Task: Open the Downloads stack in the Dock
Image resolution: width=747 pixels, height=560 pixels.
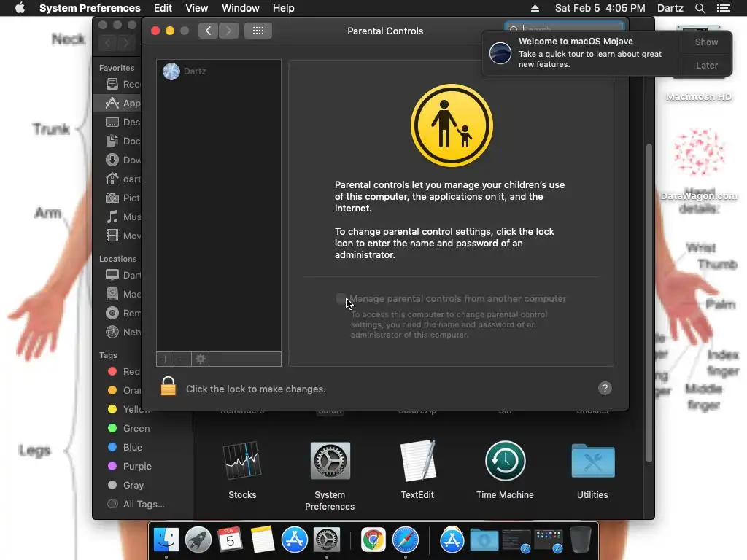Action: pos(484,540)
